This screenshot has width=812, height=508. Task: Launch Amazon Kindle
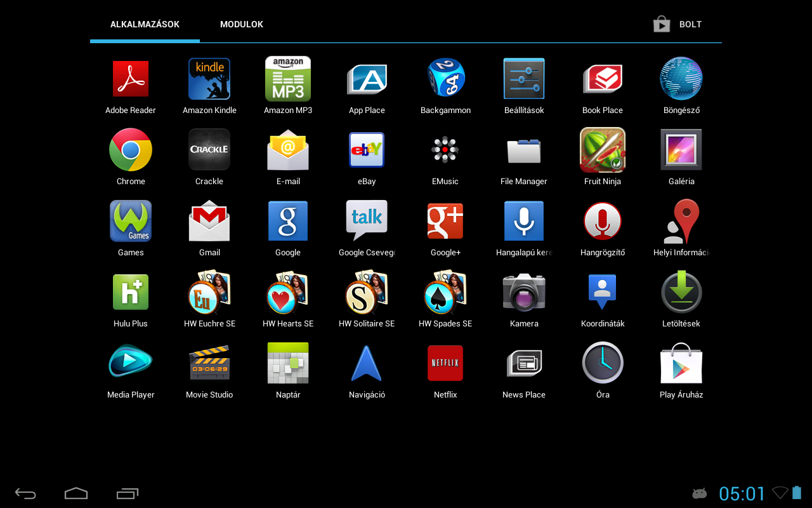click(x=209, y=79)
